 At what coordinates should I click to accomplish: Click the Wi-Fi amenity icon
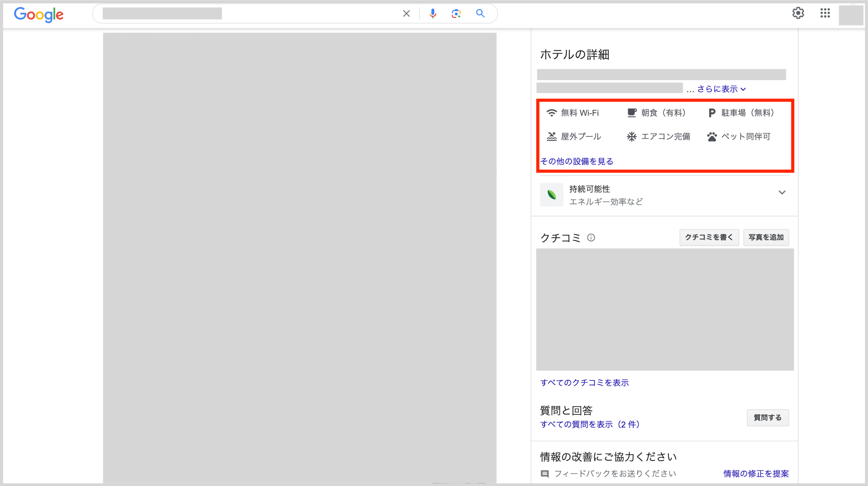(x=552, y=113)
